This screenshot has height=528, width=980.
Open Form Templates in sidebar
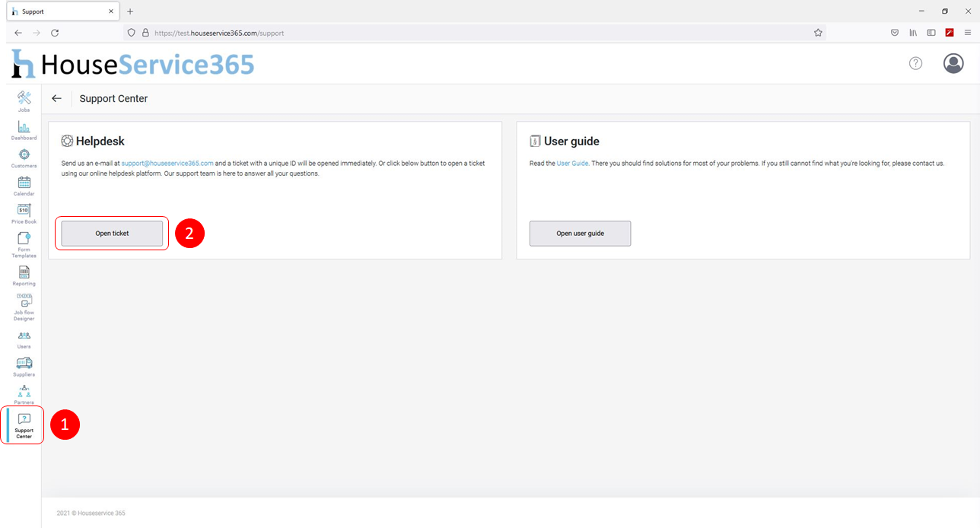point(24,245)
